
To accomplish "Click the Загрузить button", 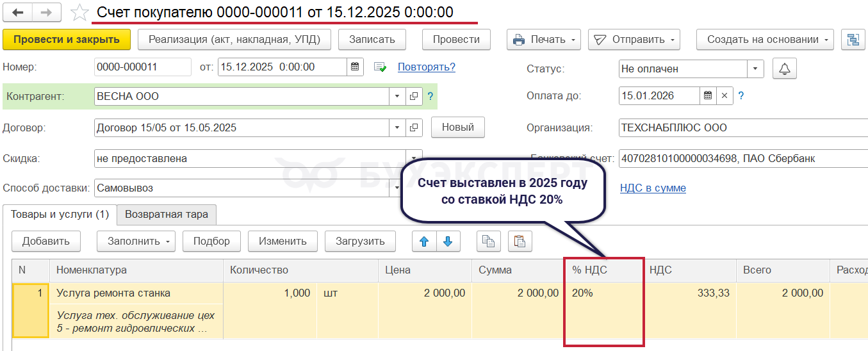I will tap(360, 241).
